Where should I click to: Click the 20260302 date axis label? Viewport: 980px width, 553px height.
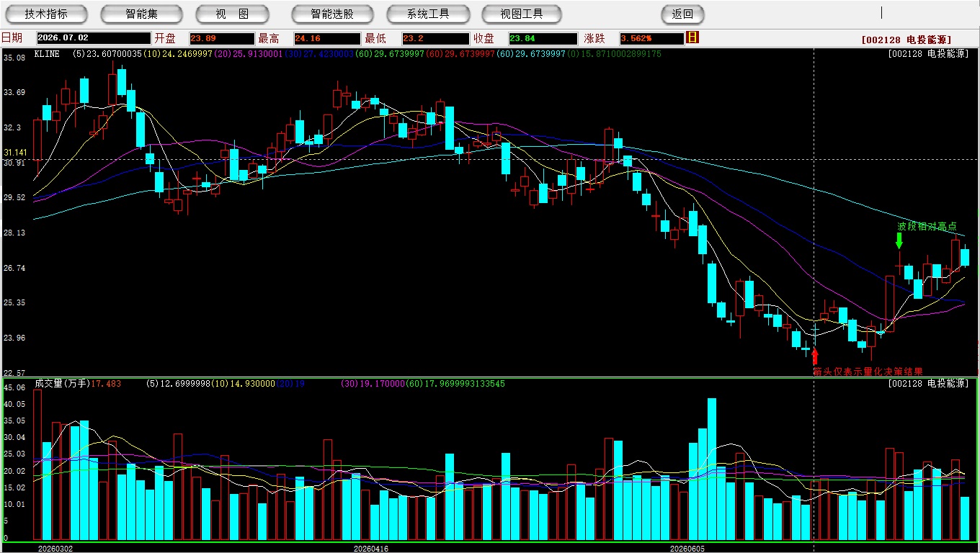coord(55,548)
